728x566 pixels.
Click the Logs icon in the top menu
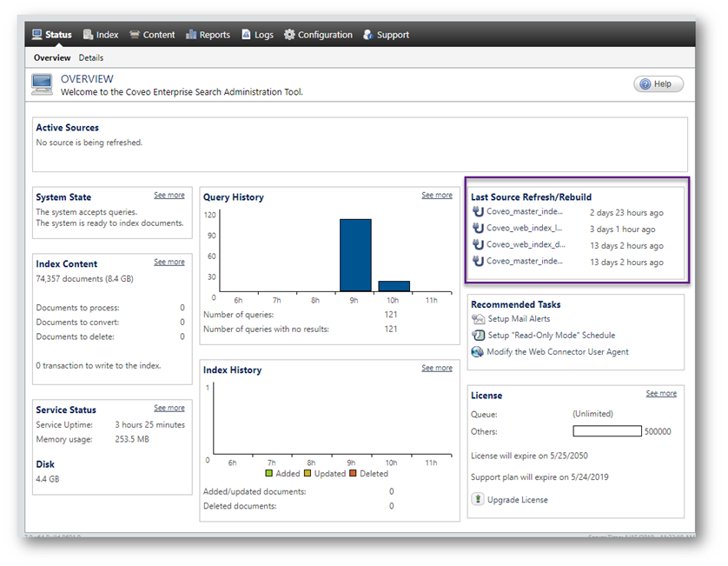pos(246,35)
